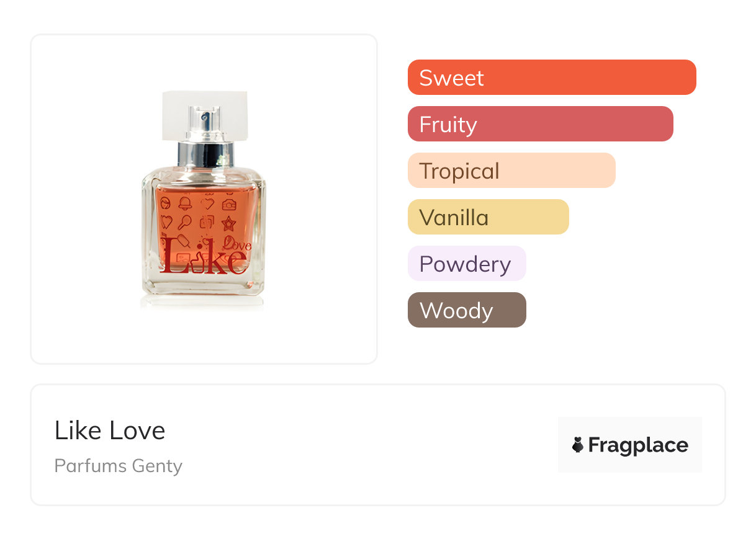Choose the Vanilla accord bar
756x536 pixels.
pyautogui.click(x=488, y=217)
